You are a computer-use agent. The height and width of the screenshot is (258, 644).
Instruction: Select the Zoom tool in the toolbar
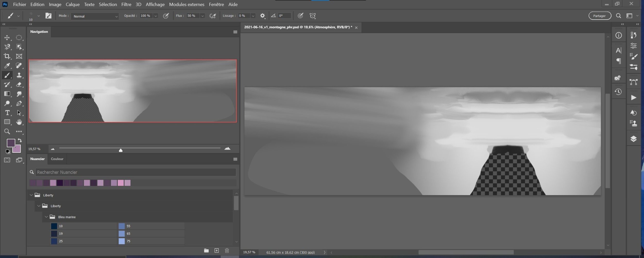(7, 132)
